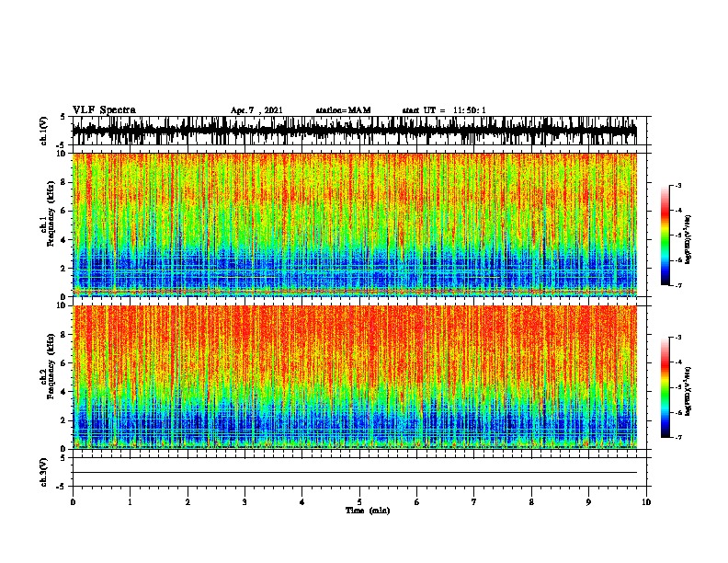The image size is (728, 563).
Task: Select the "ch.3(V)" axis label
Action: (44, 472)
